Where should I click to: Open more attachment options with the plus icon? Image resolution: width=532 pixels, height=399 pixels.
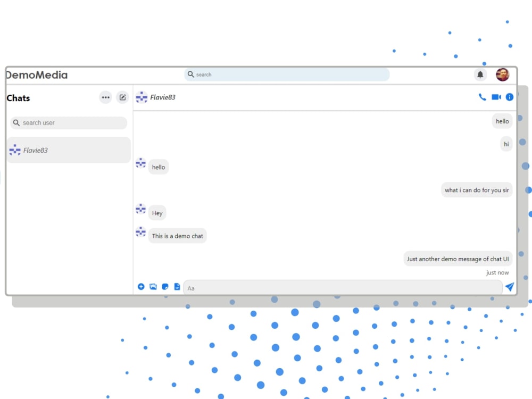tap(141, 286)
